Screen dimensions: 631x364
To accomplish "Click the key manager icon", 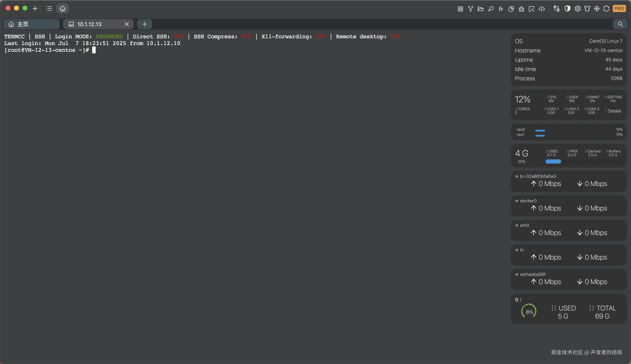I will pos(491,9).
